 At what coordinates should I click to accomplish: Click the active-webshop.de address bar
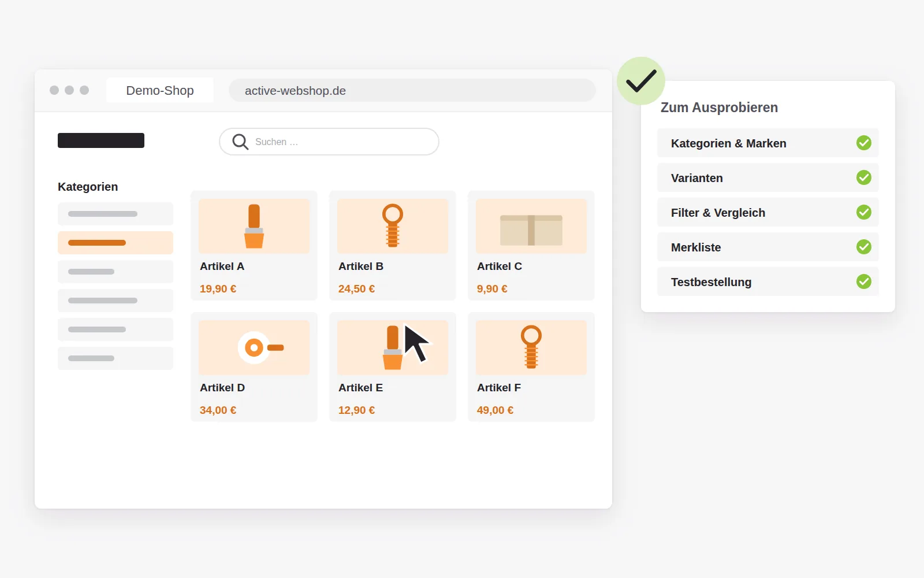[412, 91]
